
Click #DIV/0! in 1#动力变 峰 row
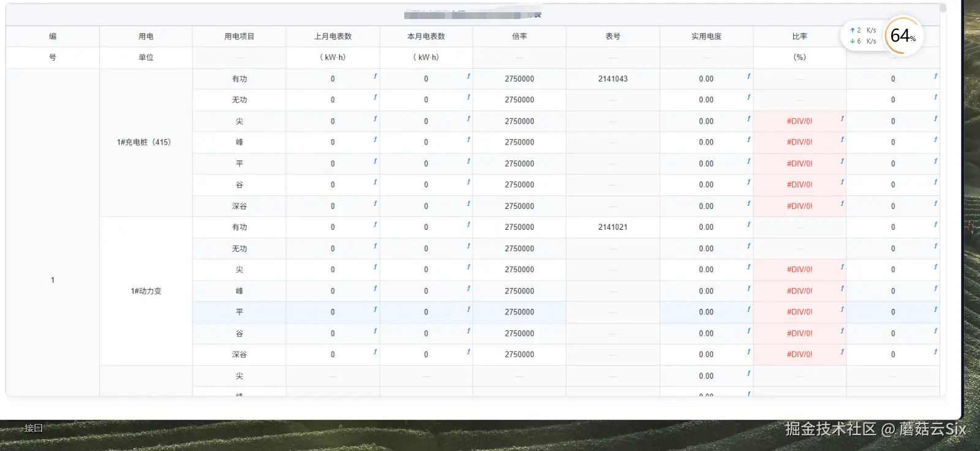coord(799,291)
